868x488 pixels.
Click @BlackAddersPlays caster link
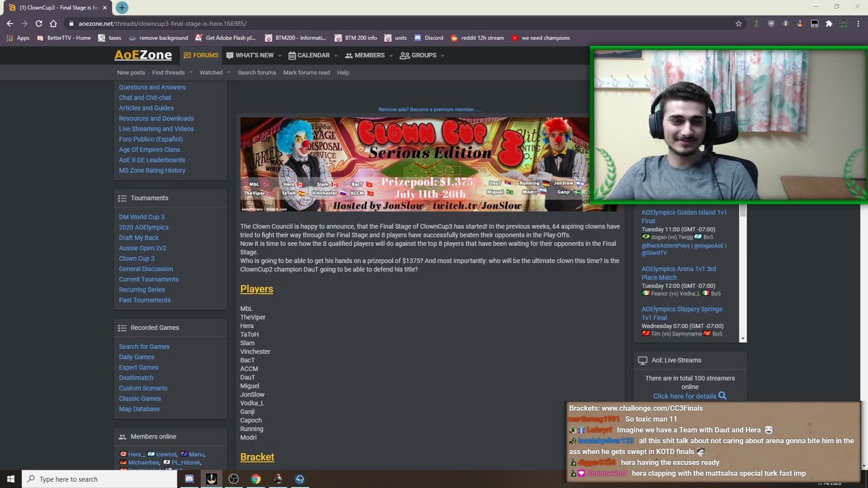point(665,245)
